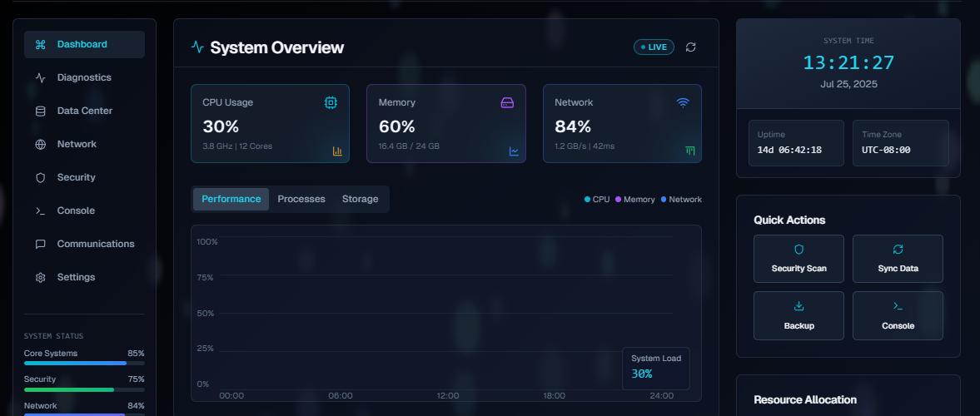Click the activity pulse icon beside System Overview
The height and width of the screenshot is (416, 980).
pos(197,47)
